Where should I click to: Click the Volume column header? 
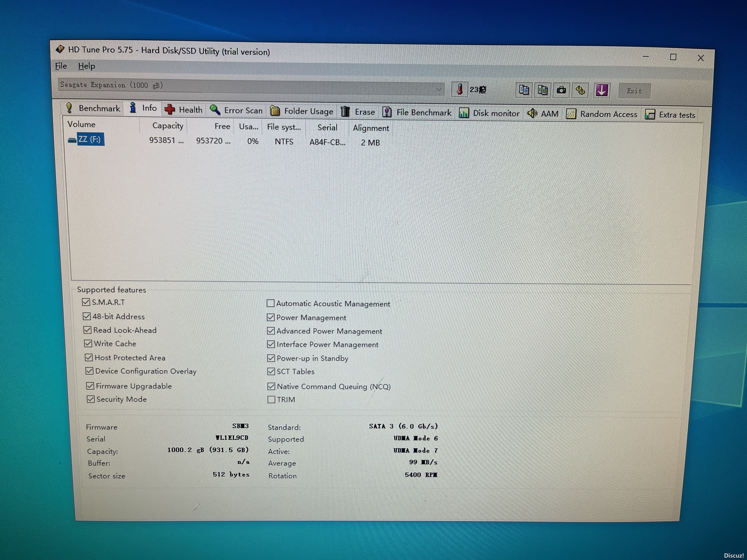(81, 124)
